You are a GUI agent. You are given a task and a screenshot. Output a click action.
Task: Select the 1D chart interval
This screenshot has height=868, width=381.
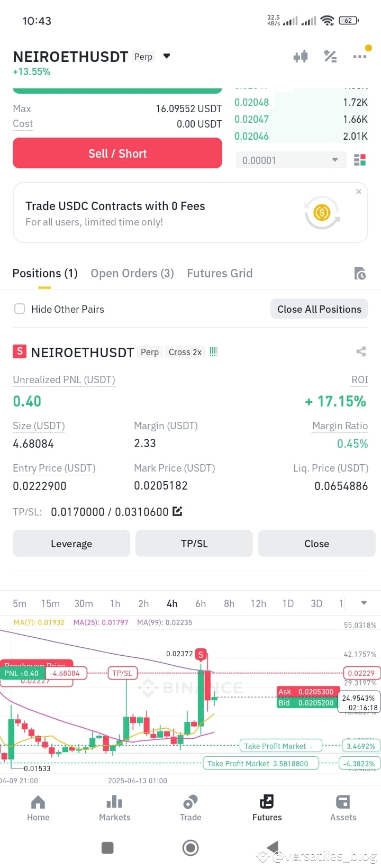click(x=288, y=603)
